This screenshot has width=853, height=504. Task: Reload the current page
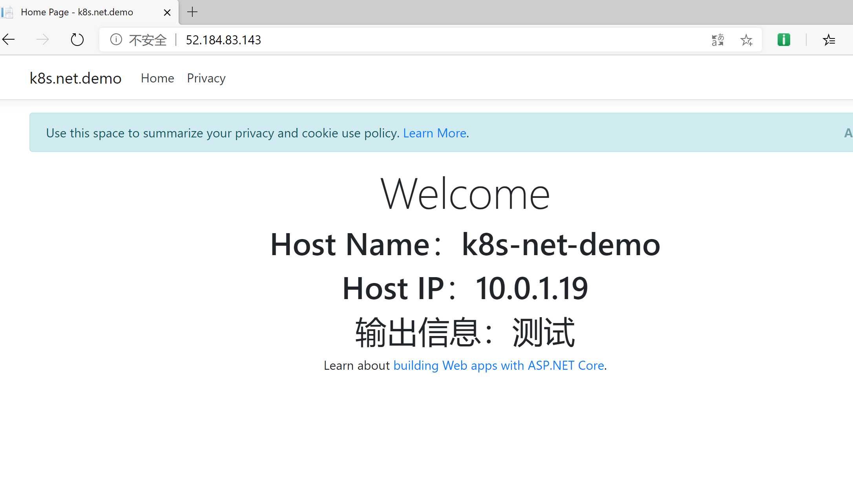77,40
